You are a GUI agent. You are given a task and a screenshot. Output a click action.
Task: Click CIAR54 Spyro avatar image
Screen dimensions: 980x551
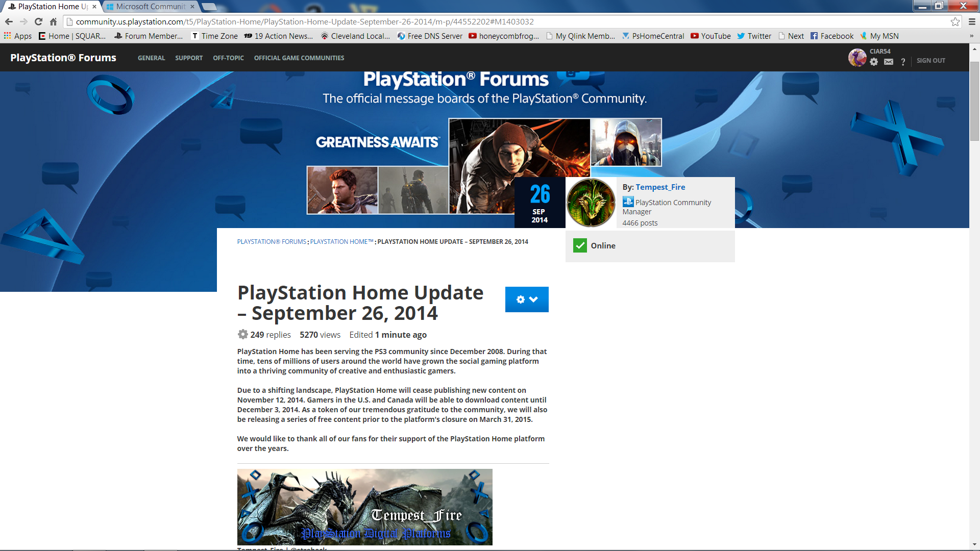click(857, 58)
